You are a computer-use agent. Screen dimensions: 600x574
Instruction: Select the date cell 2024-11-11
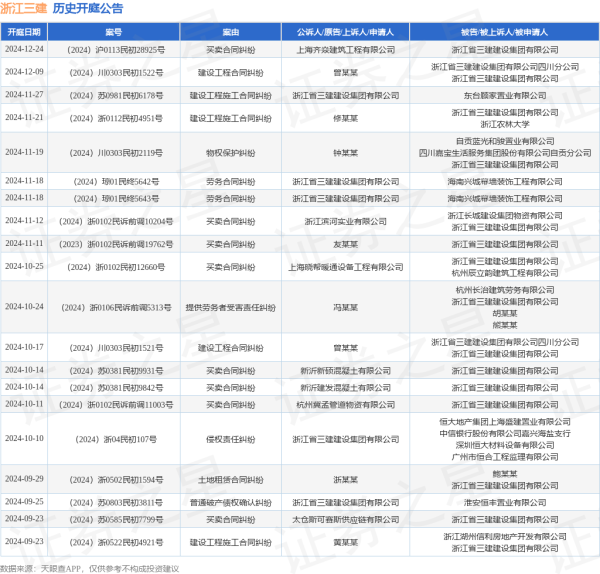[24, 244]
